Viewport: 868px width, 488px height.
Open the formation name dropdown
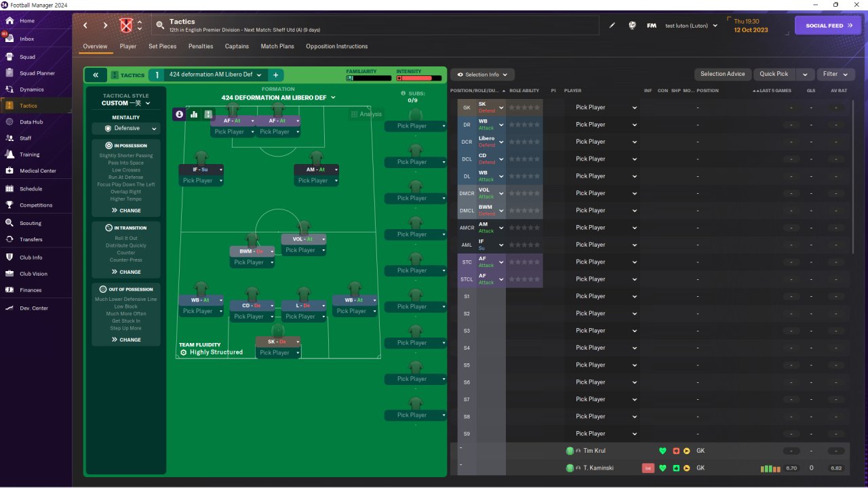[279, 98]
